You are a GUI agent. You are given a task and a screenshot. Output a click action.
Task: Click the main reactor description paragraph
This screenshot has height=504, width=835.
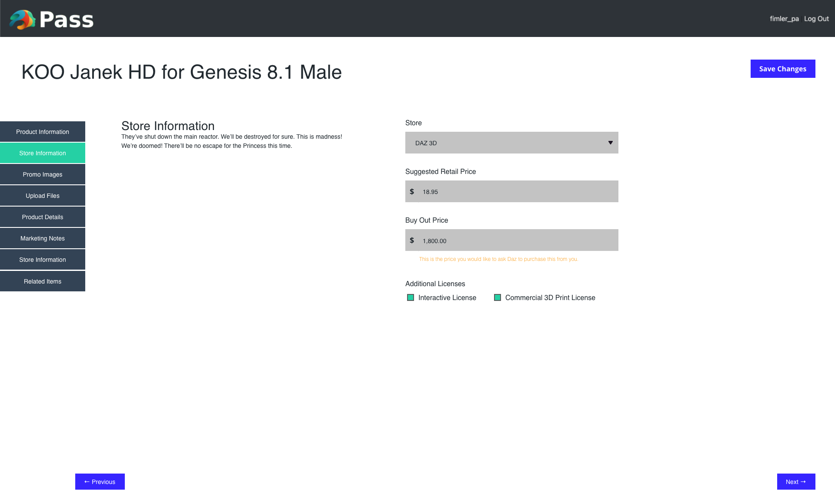tap(232, 141)
